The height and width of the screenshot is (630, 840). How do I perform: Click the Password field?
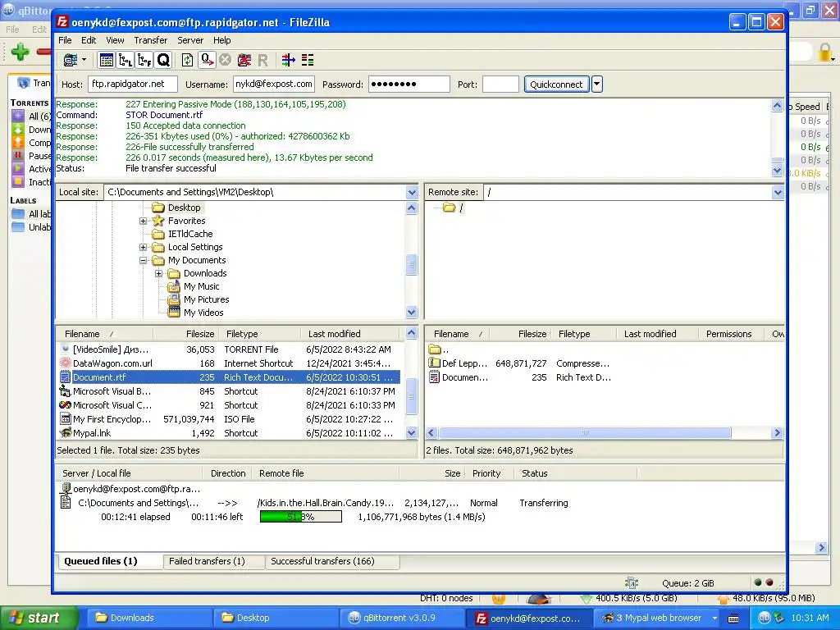409,84
